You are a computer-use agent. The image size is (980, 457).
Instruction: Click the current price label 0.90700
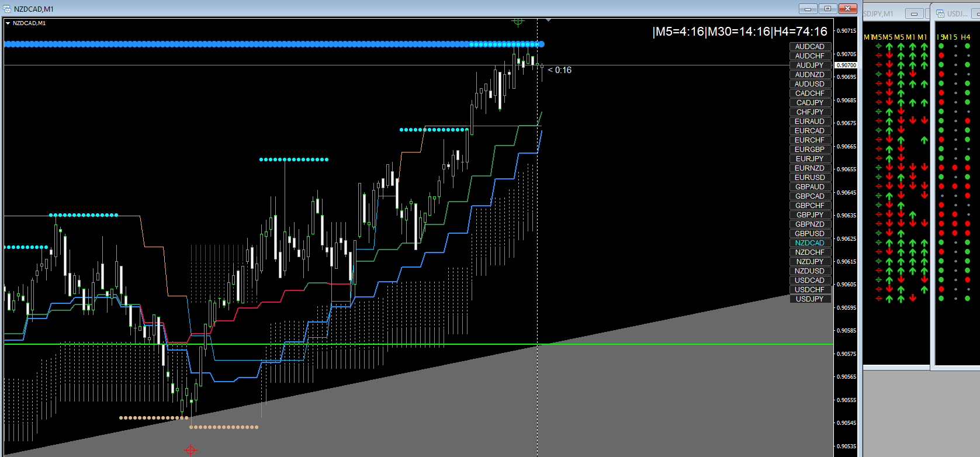point(846,65)
